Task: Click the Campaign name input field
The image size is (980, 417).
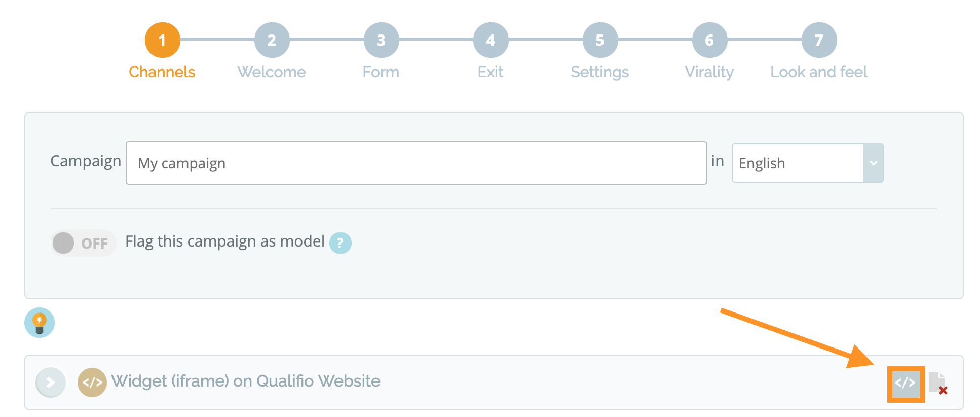Action: point(417,163)
